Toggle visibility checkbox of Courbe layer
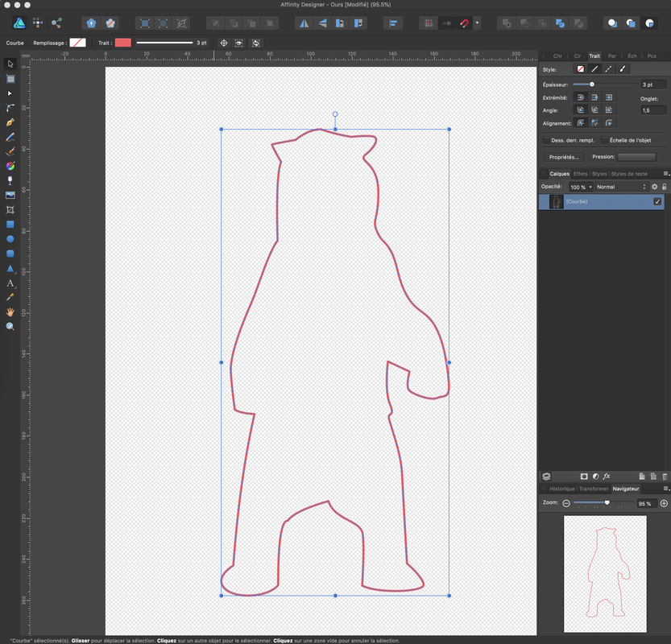The image size is (671, 644). [x=657, y=201]
